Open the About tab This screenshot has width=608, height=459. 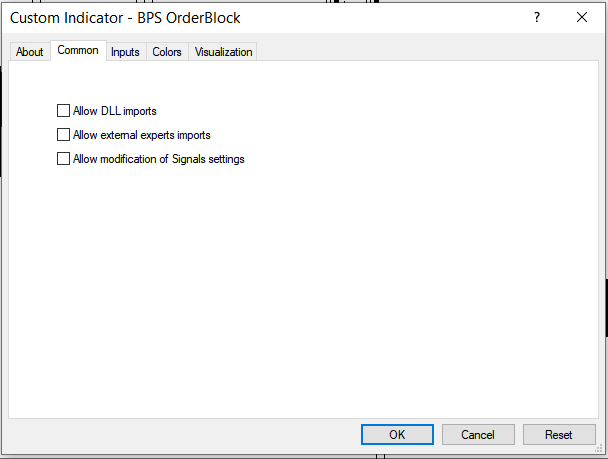point(30,52)
